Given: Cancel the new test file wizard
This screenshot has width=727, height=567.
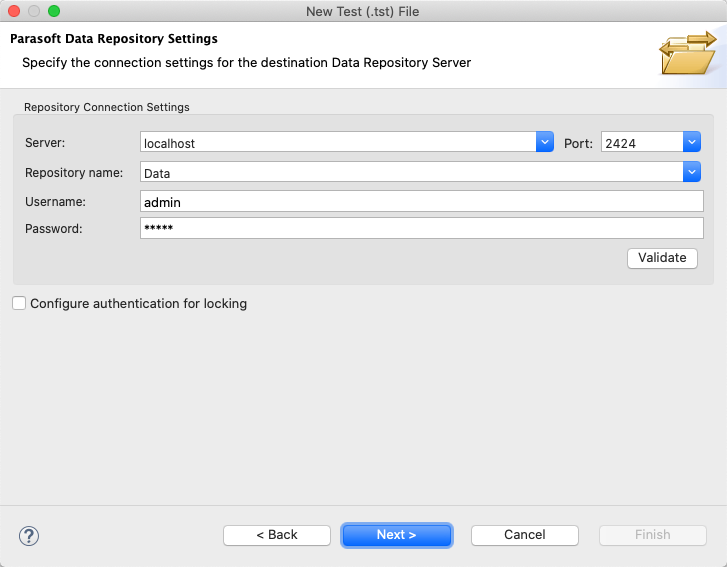Looking at the screenshot, I should (x=524, y=535).
